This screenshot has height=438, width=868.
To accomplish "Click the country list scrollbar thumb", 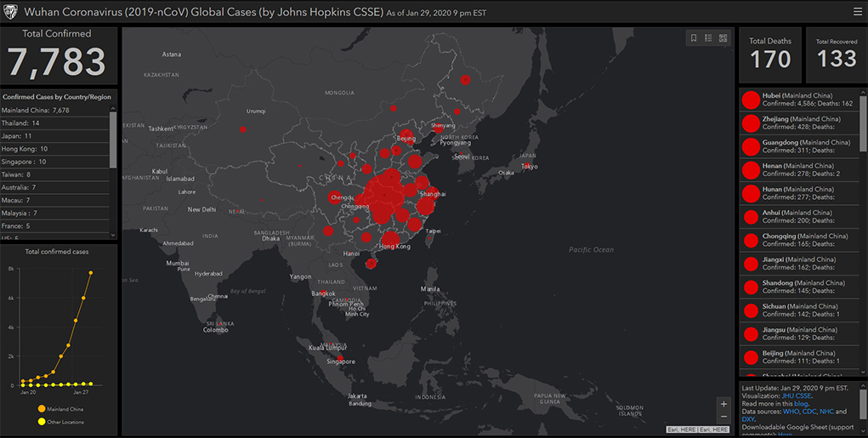I will pyautogui.click(x=113, y=139).
